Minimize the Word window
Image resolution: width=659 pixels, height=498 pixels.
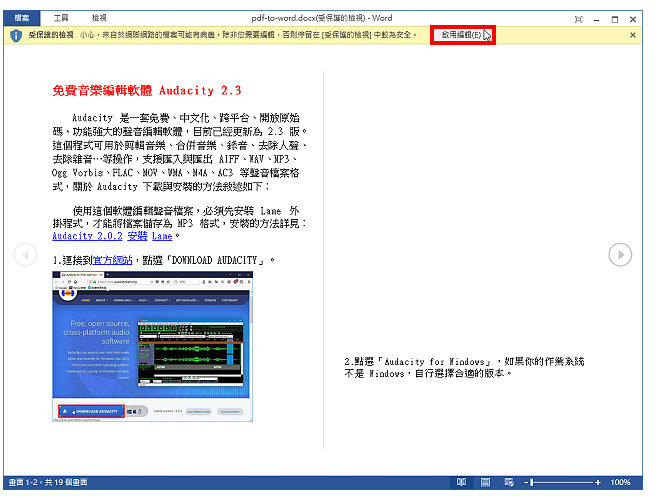(596, 19)
